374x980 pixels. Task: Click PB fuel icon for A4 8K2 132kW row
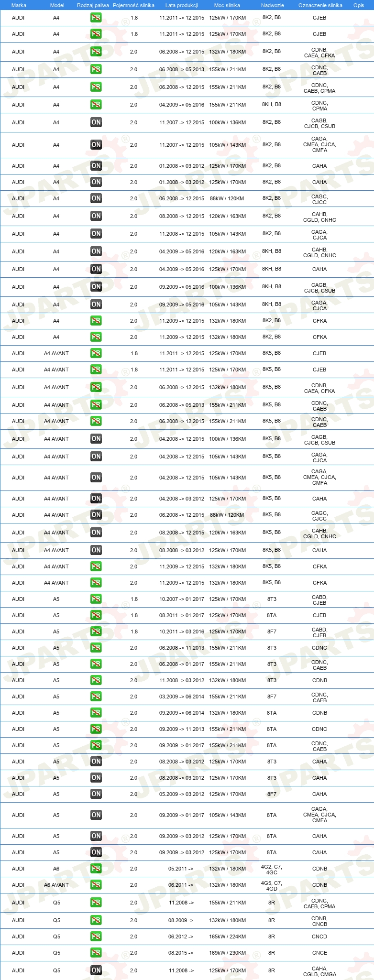pyautogui.click(x=96, y=52)
